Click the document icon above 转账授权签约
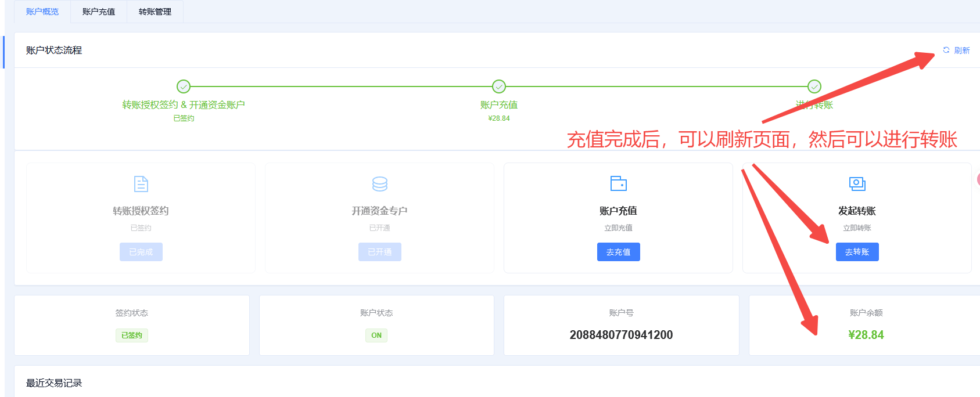The height and width of the screenshot is (397, 980). (x=141, y=184)
